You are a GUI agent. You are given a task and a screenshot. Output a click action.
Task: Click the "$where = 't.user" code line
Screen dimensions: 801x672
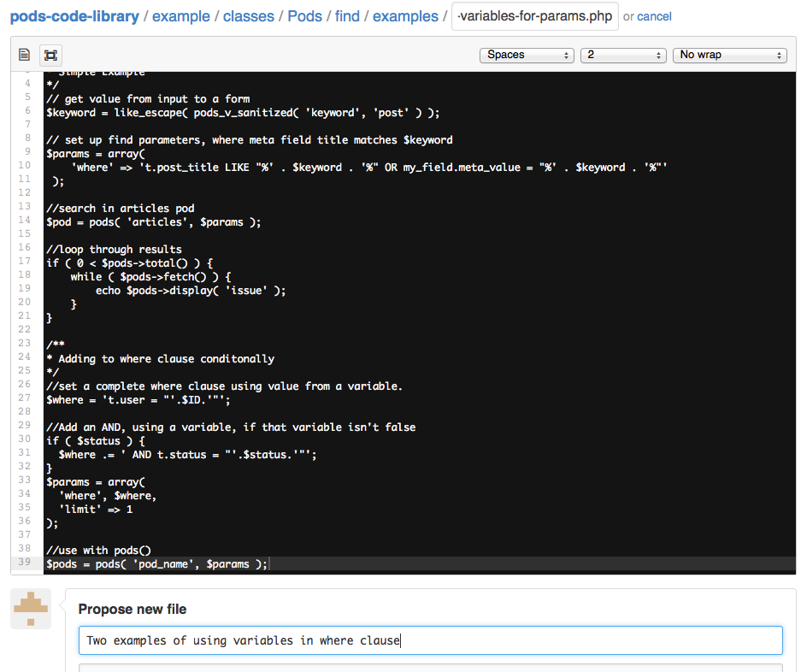[138, 399]
